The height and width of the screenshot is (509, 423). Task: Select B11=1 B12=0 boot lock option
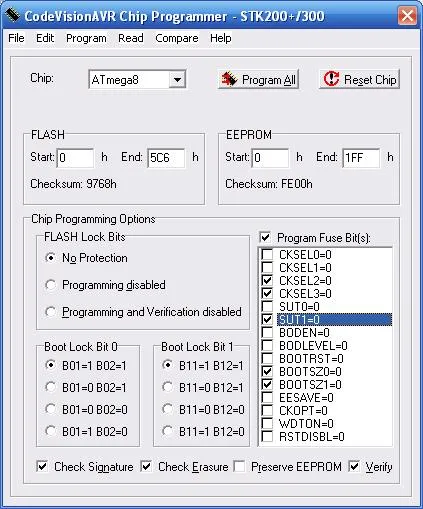[x=167, y=431]
